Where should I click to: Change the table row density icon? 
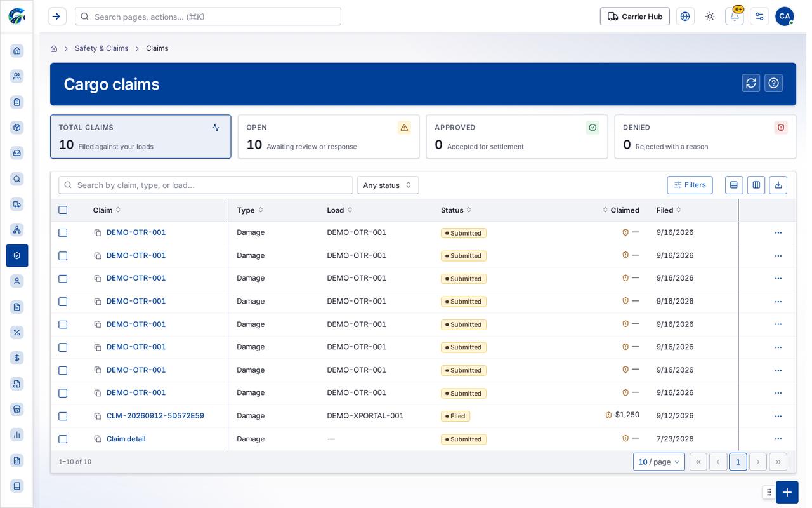(734, 185)
